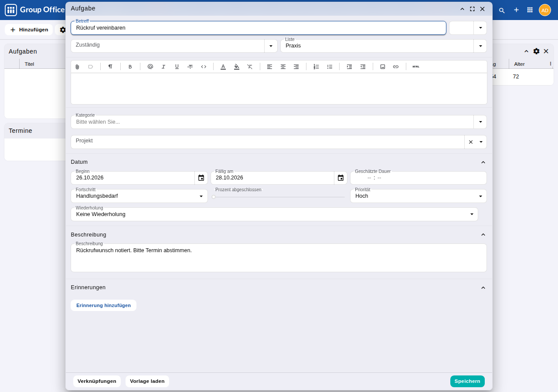Open Verknüpfungen
Screen dimensions: 558x392
click(x=97, y=381)
